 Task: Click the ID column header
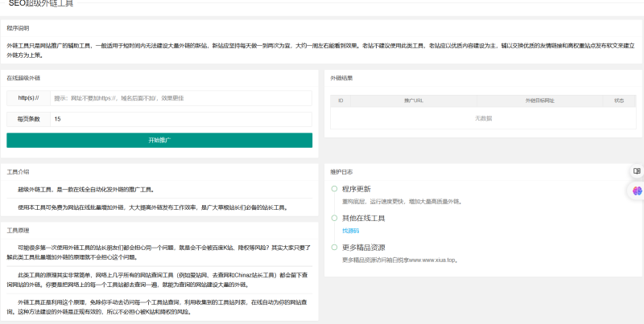pyautogui.click(x=341, y=100)
